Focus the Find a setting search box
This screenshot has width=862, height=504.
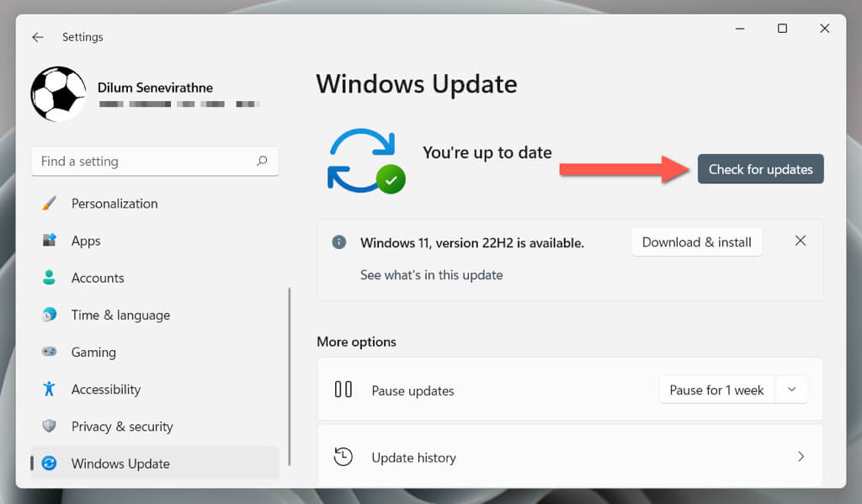point(155,161)
